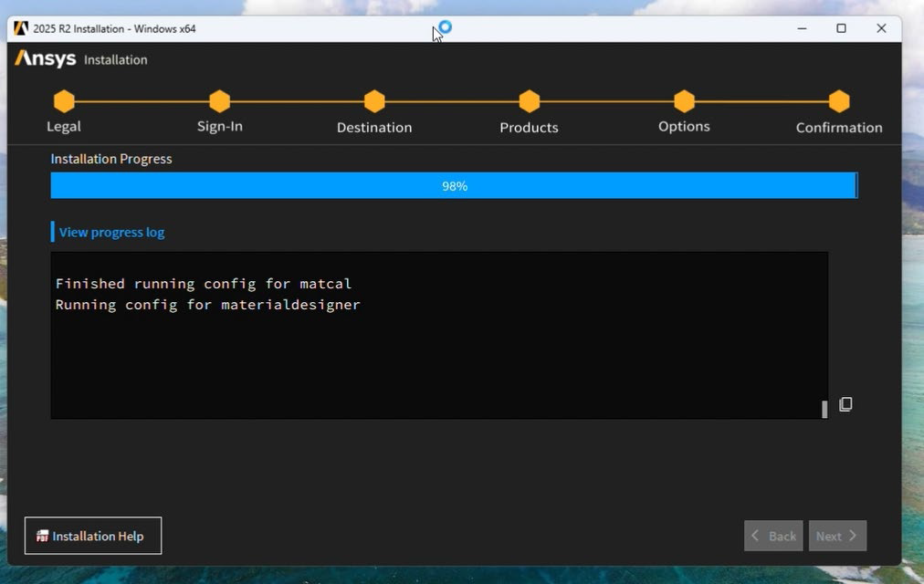Open Installation Help
The image size is (924, 584).
pos(93,536)
